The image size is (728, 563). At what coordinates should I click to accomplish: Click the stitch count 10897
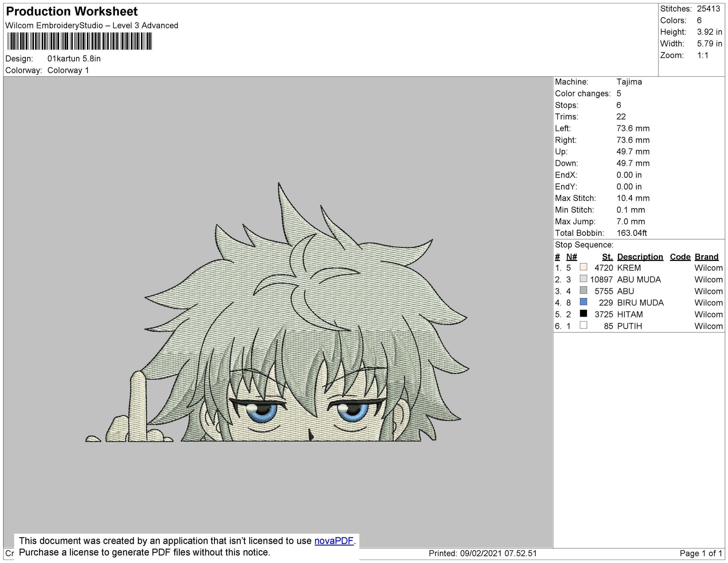coord(602,280)
